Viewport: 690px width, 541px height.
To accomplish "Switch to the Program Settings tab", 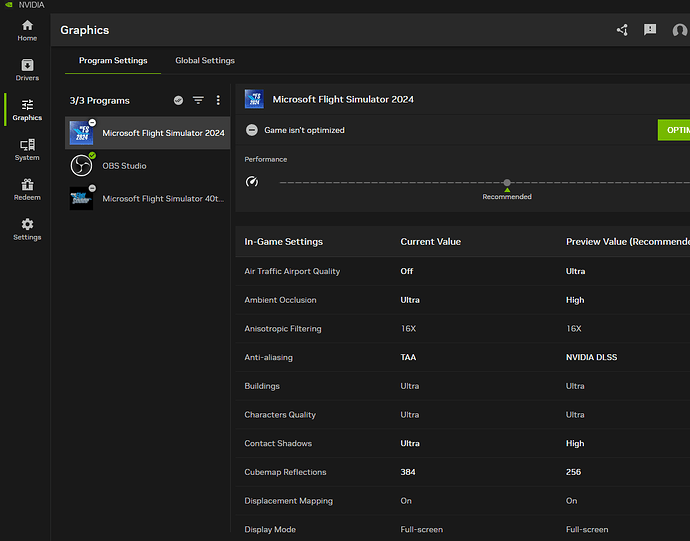I will click(113, 60).
